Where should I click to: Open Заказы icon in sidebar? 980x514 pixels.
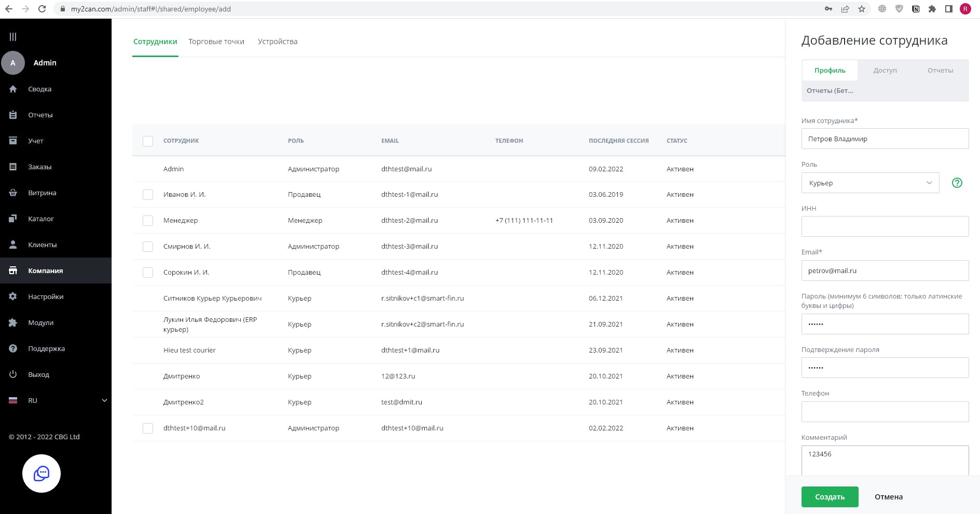pos(13,167)
